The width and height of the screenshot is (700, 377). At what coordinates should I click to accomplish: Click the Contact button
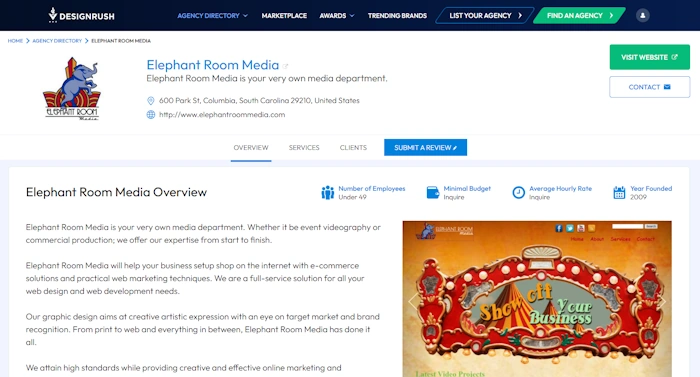tap(650, 87)
